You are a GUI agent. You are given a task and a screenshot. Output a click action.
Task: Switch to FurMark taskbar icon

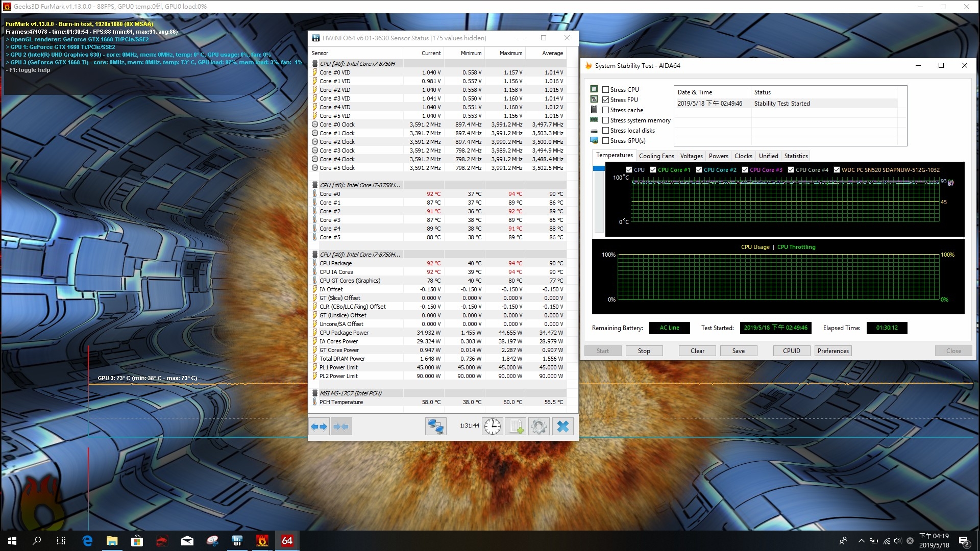click(x=262, y=541)
